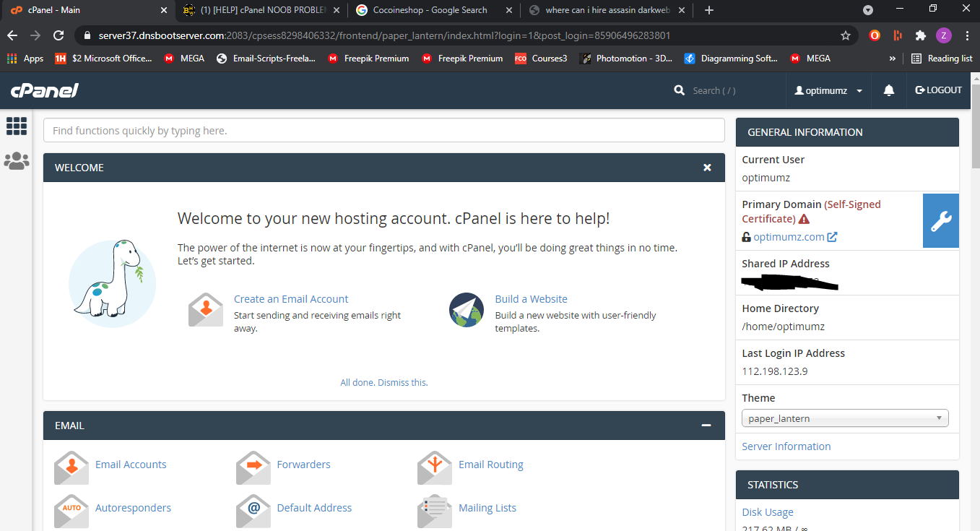Open the Apps bookmarks shortcut
This screenshot has height=531, width=980.
(x=25, y=59)
